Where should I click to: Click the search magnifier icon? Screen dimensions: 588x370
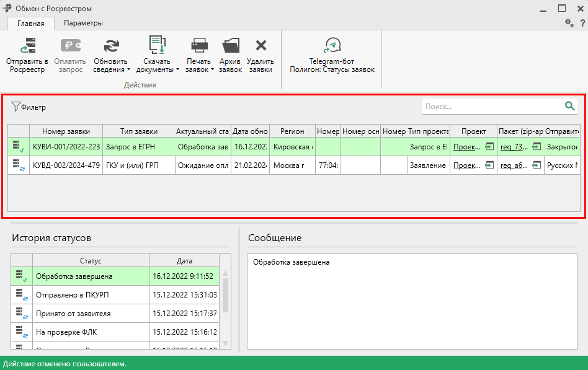tap(570, 106)
